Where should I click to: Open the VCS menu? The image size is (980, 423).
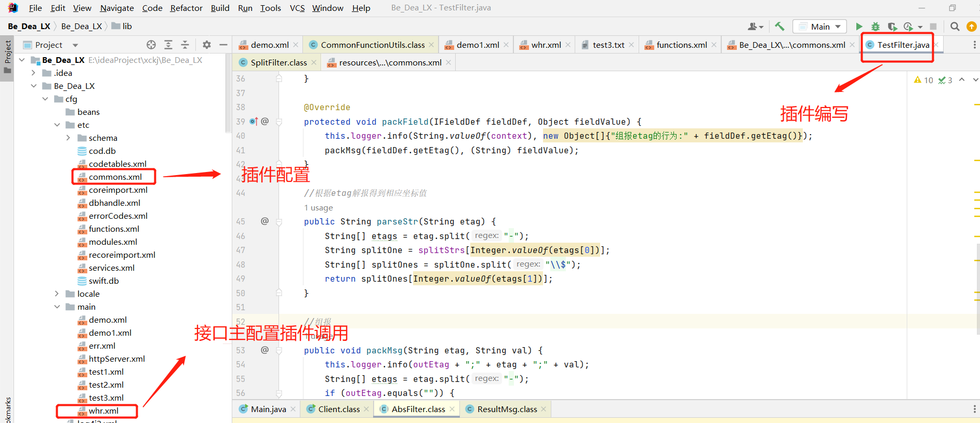pos(297,8)
